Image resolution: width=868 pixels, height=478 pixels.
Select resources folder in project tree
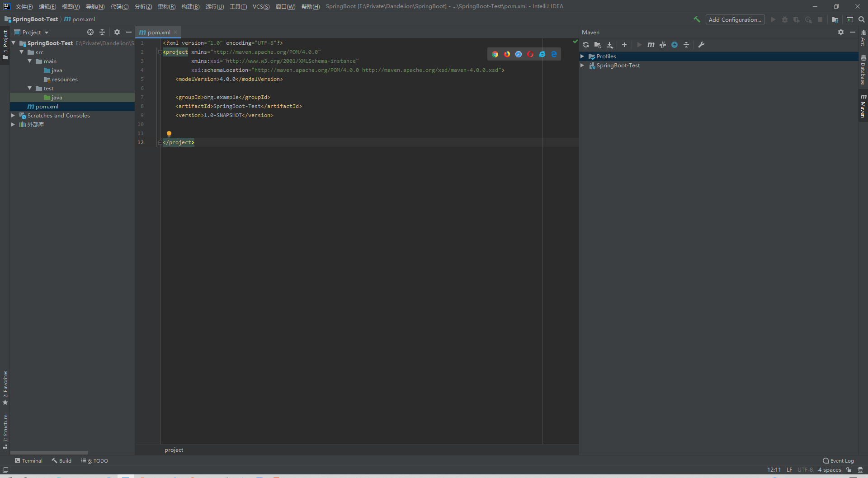coord(65,80)
